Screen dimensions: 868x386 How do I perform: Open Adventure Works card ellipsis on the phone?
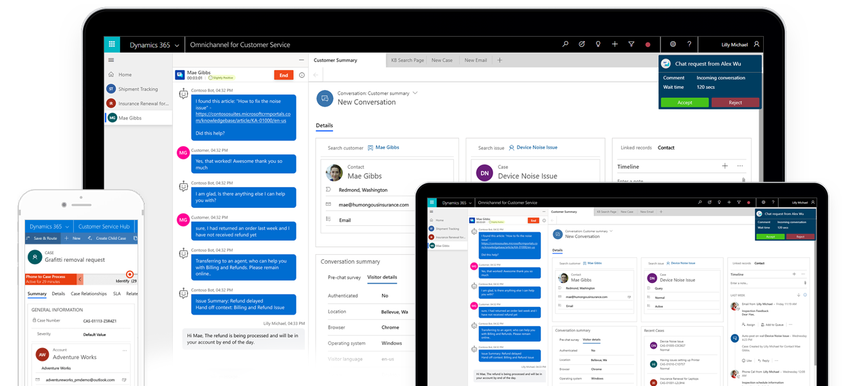point(125,351)
